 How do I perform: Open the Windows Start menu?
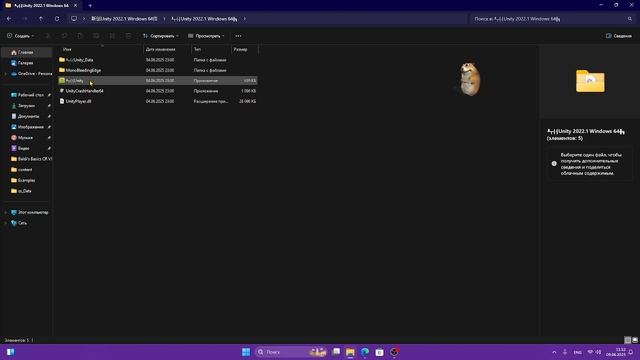click(246, 352)
